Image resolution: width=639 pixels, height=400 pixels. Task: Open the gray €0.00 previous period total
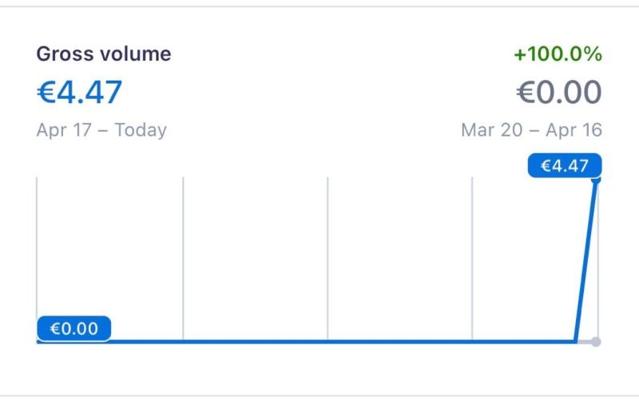559,93
